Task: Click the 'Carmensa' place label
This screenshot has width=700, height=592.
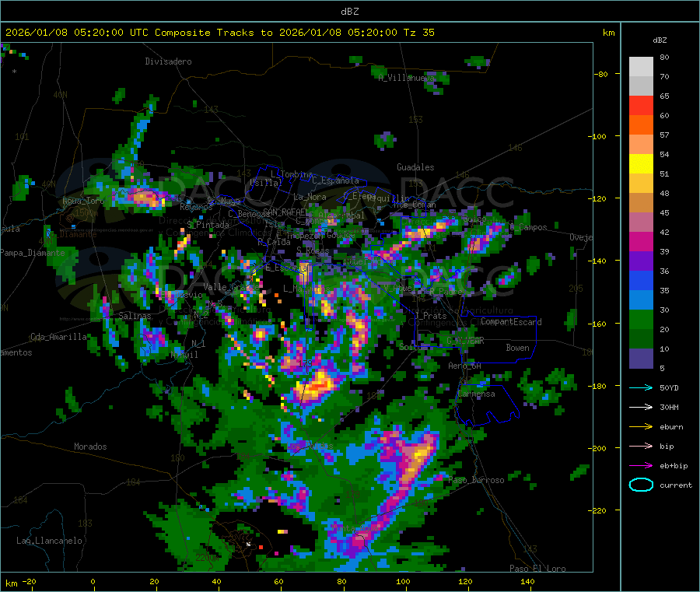Action: [476, 394]
